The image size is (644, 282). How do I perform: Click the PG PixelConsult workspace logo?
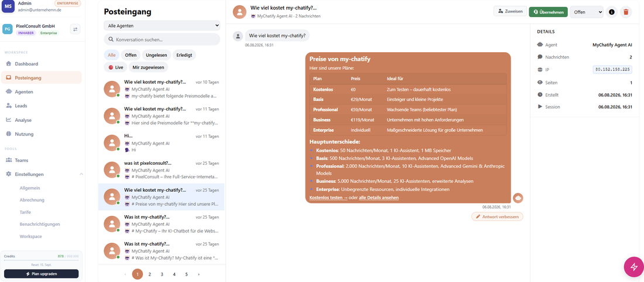(8, 29)
